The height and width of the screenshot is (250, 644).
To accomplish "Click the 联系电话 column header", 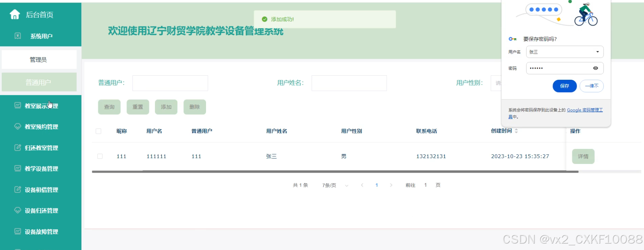I will [427, 131].
